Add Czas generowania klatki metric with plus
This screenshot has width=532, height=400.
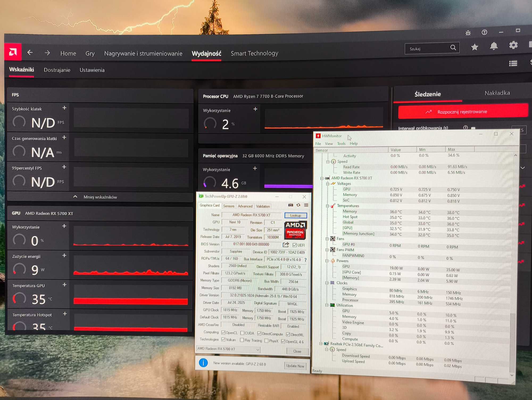tap(64, 137)
